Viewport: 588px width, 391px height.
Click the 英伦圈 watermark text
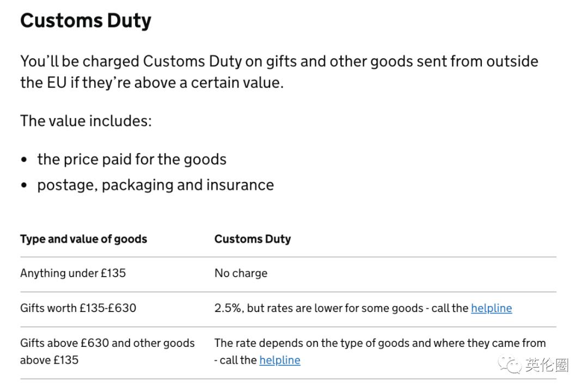(547, 364)
